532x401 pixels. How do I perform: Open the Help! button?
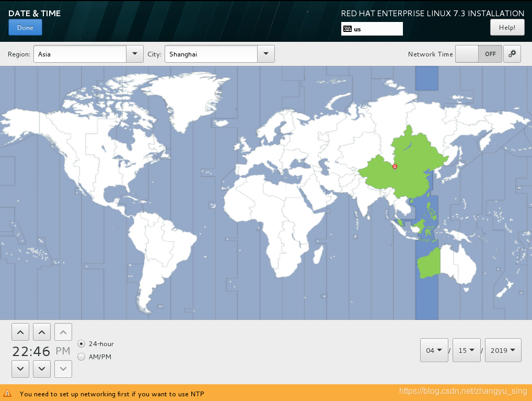click(507, 28)
